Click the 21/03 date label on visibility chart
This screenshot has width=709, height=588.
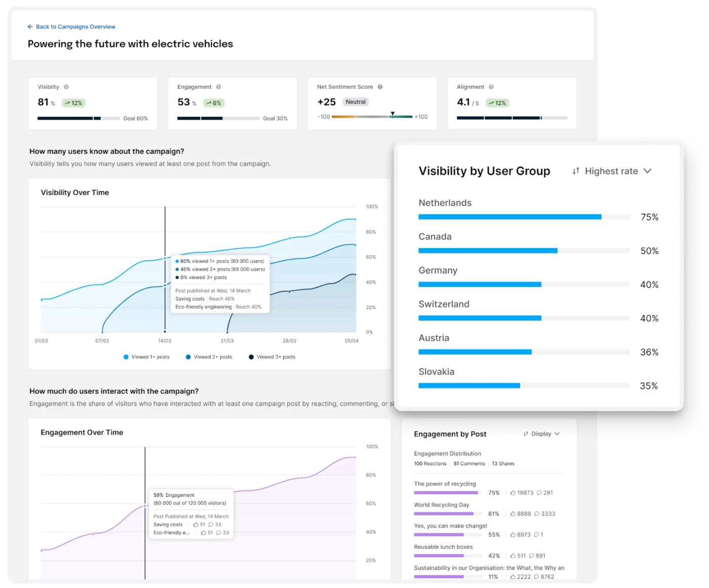[227, 341]
